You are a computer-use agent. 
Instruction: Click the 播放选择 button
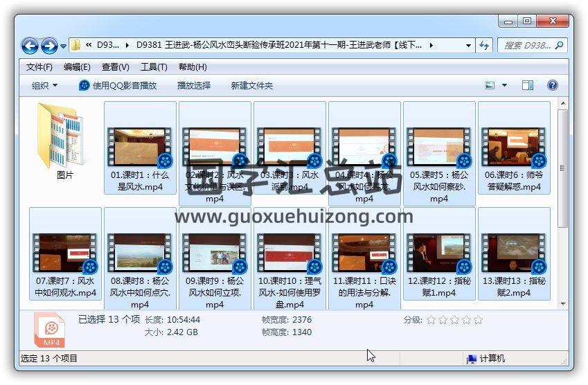[194, 85]
